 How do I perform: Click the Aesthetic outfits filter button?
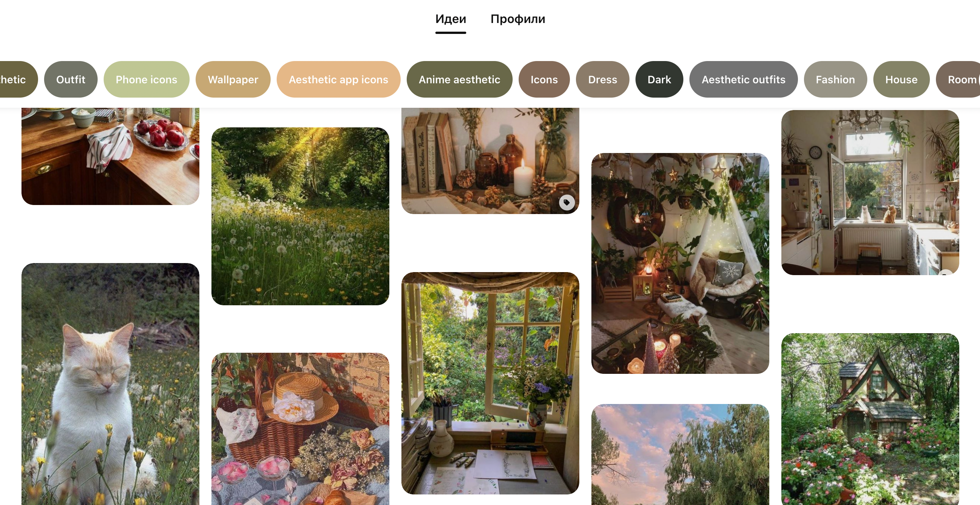743,79
